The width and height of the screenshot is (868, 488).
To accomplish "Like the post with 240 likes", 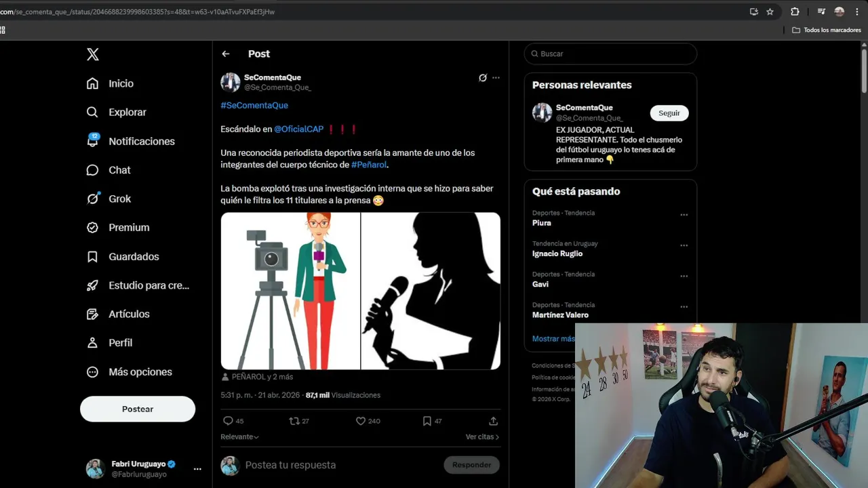I will (x=368, y=421).
